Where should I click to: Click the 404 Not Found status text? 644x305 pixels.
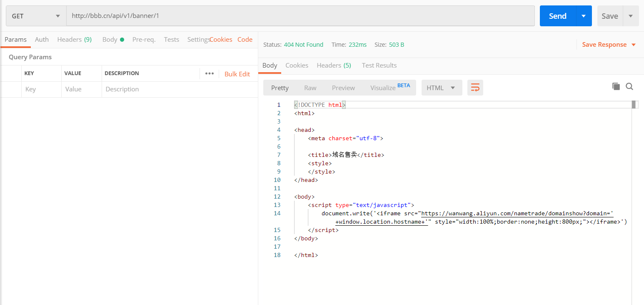click(x=303, y=45)
